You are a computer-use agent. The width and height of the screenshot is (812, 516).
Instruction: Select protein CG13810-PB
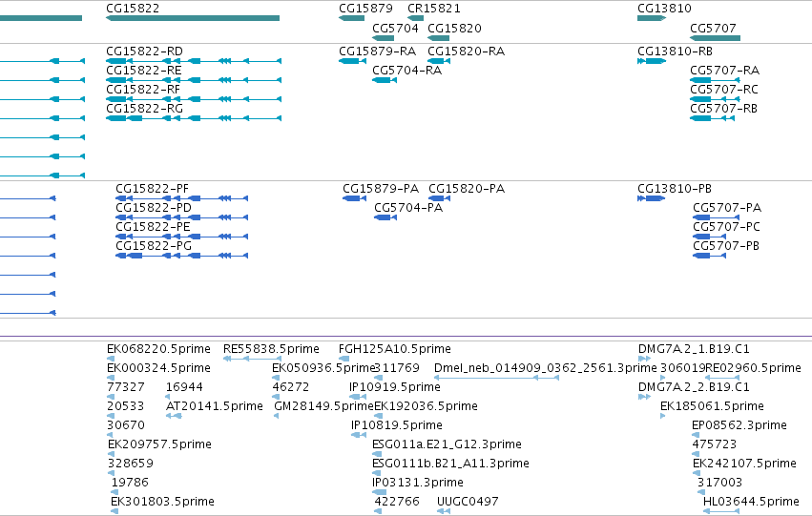(652, 198)
